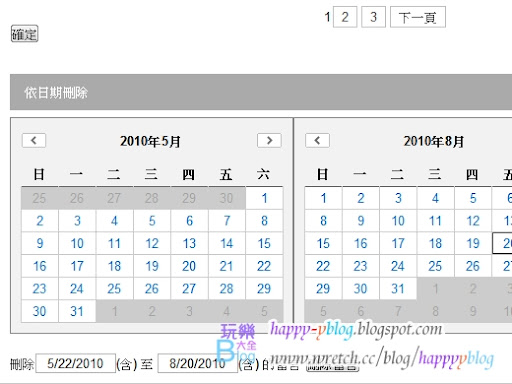
Task: Go to next month in May 2010 calendar
Action: (269, 140)
